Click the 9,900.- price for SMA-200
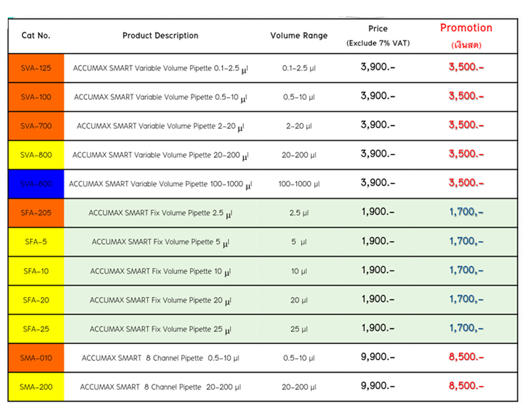525x420 pixels. pos(378,386)
